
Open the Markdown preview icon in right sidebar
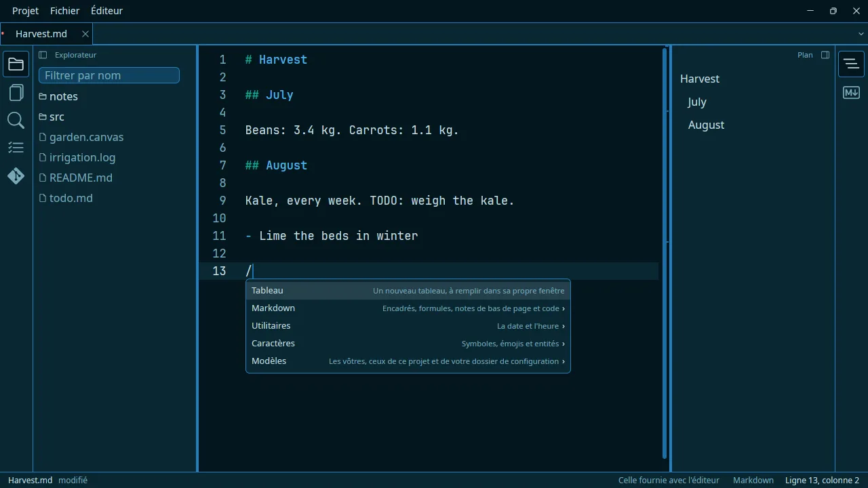coord(851,93)
